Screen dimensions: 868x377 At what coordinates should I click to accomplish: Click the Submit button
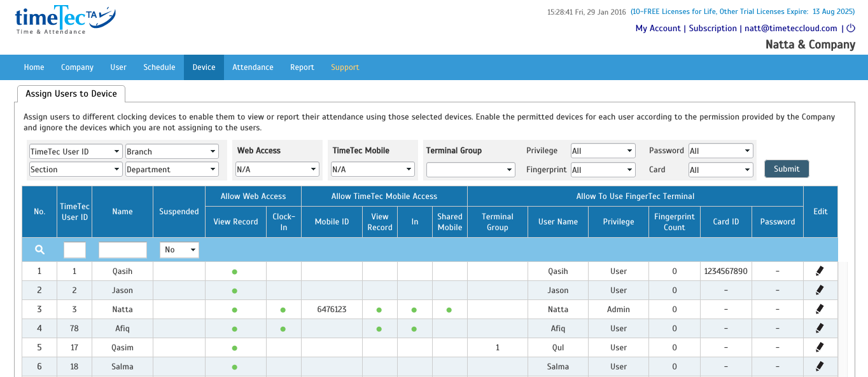[x=787, y=168]
